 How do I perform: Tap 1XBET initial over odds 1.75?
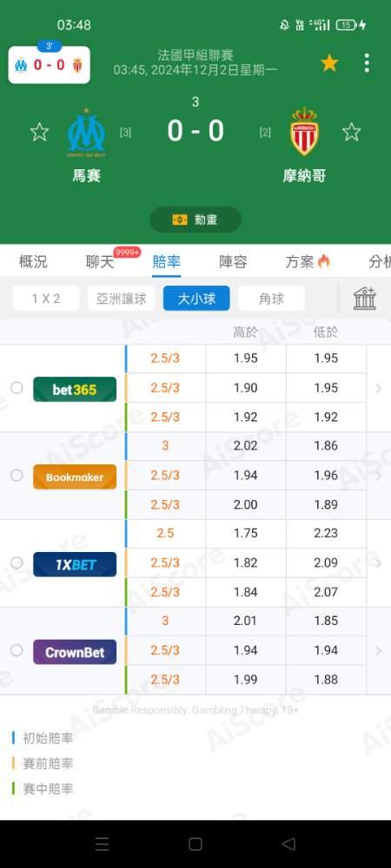tap(246, 533)
